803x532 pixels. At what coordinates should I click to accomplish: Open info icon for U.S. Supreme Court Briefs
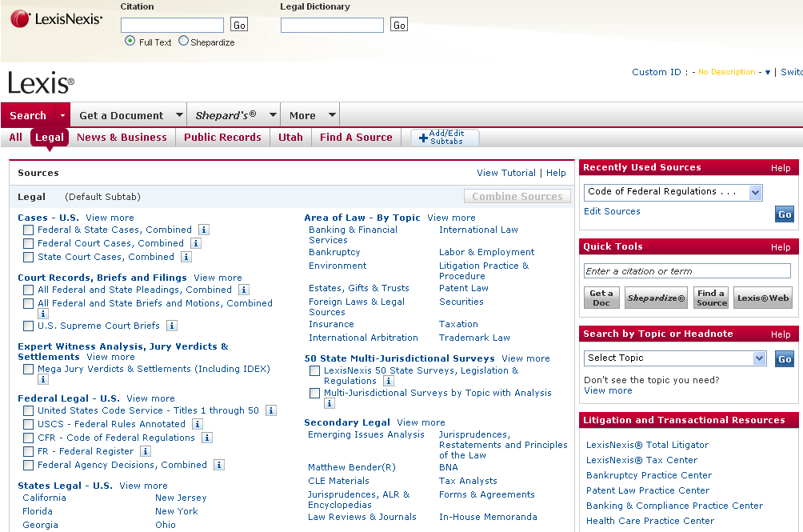[171, 326]
